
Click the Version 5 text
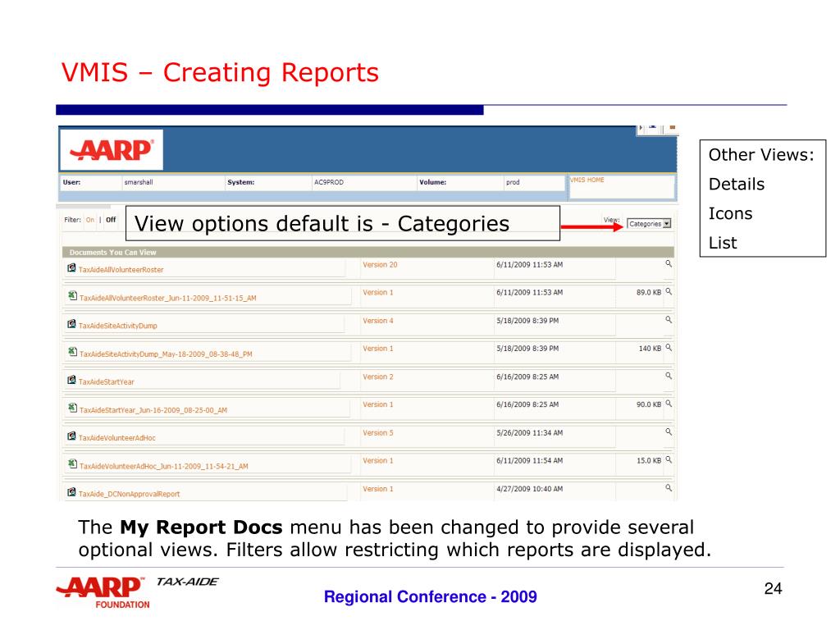(377, 433)
